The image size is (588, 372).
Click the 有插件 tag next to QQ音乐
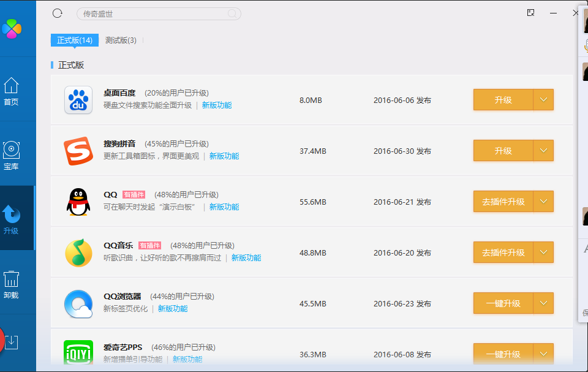(x=149, y=246)
